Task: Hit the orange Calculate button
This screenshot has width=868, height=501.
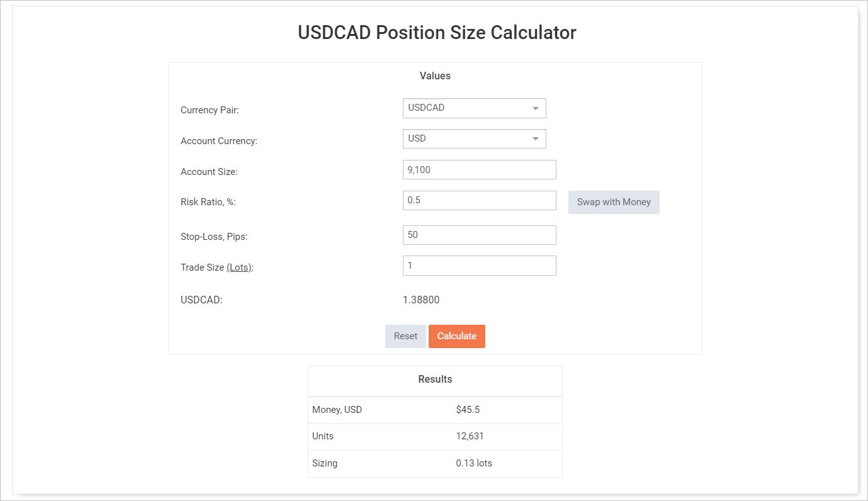Action: click(457, 336)
